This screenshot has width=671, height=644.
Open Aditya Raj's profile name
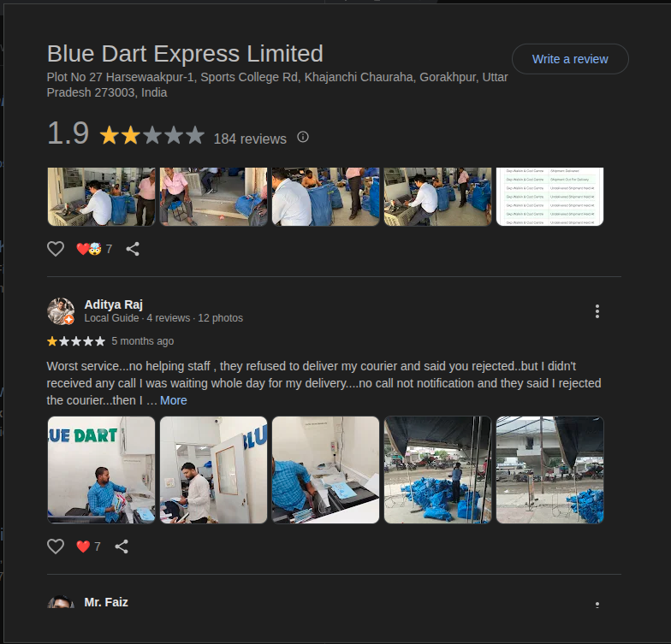click(x=113, y=304)
